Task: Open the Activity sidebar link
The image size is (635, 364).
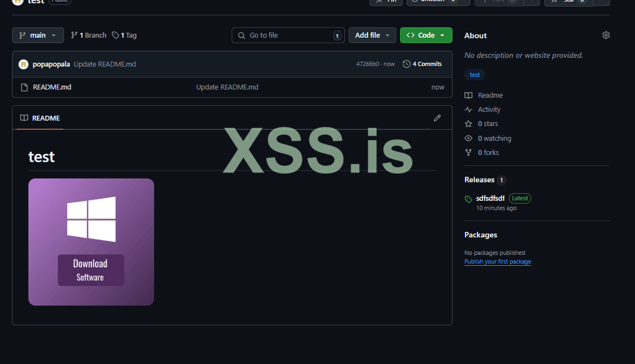Action: point(489,110)
